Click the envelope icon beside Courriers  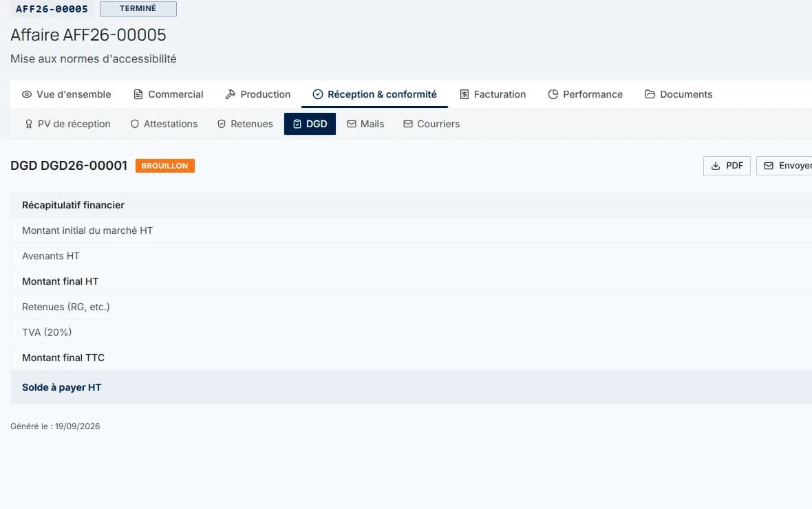point(408,124)
